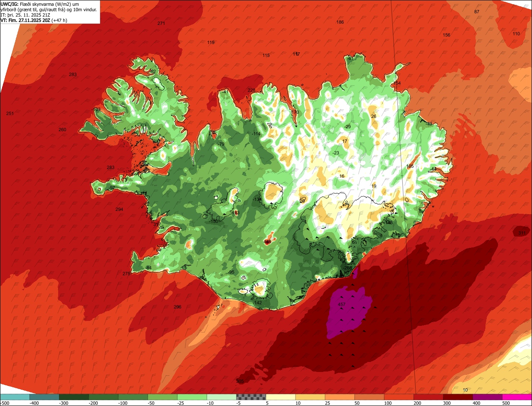The image size is (532, 406).
Task: Pick the pale yellow swatch between 5 and 10
Action: (x=281, y=396)
